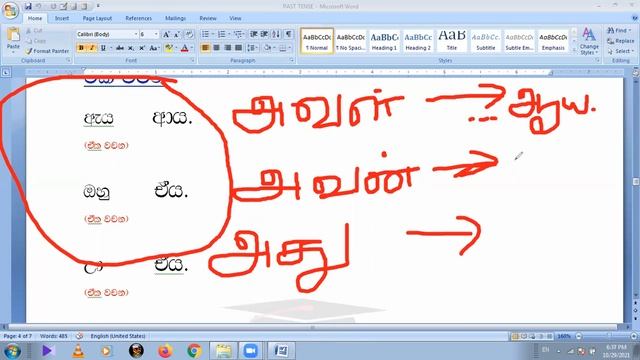Open the Change Styles menu

[x=589, y=41]
